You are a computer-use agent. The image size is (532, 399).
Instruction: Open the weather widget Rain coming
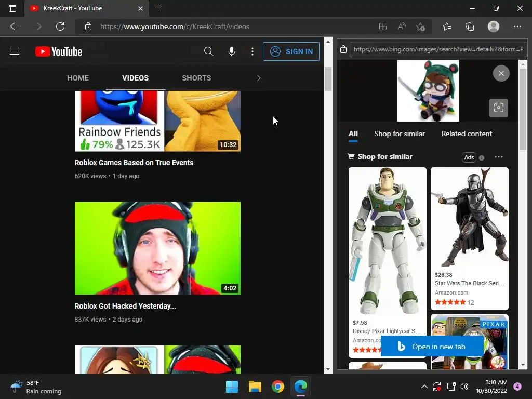(x=36, y=387)
